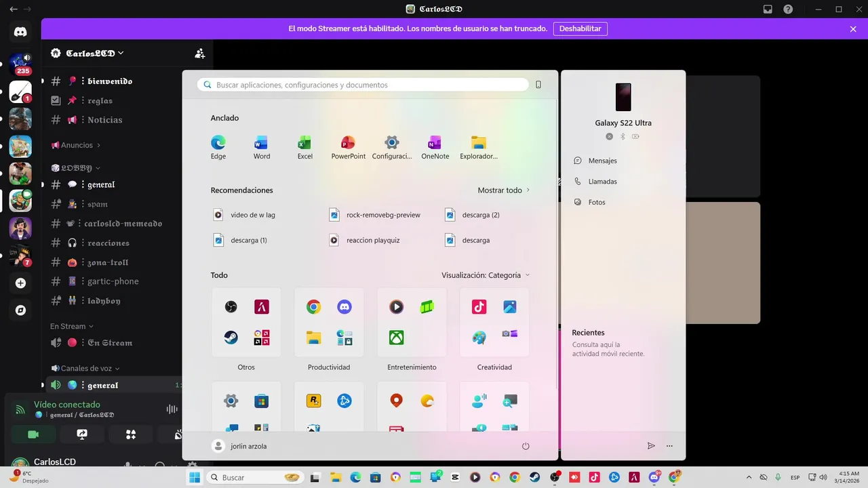The image size is (868, 488).
Task: Collapse the En Stream category
Action: [71, 326]
